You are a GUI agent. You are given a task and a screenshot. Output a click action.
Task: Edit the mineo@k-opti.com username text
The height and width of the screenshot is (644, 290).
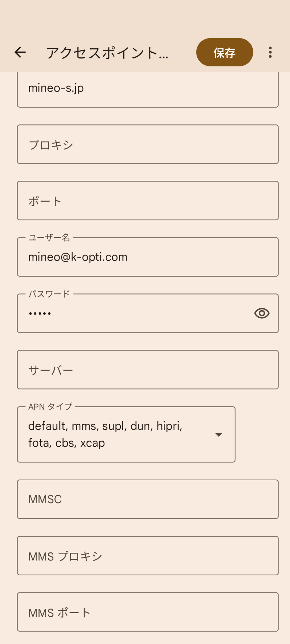pos(78,257)
